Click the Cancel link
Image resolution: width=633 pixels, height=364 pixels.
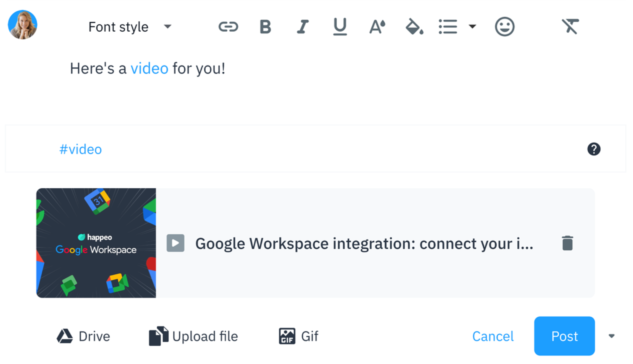coord(493,336)
